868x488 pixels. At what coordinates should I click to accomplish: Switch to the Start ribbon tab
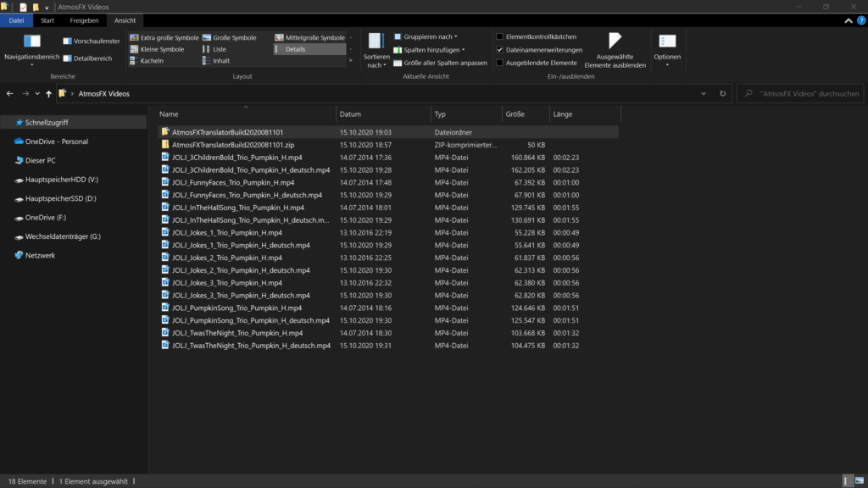tap(47, 20)
